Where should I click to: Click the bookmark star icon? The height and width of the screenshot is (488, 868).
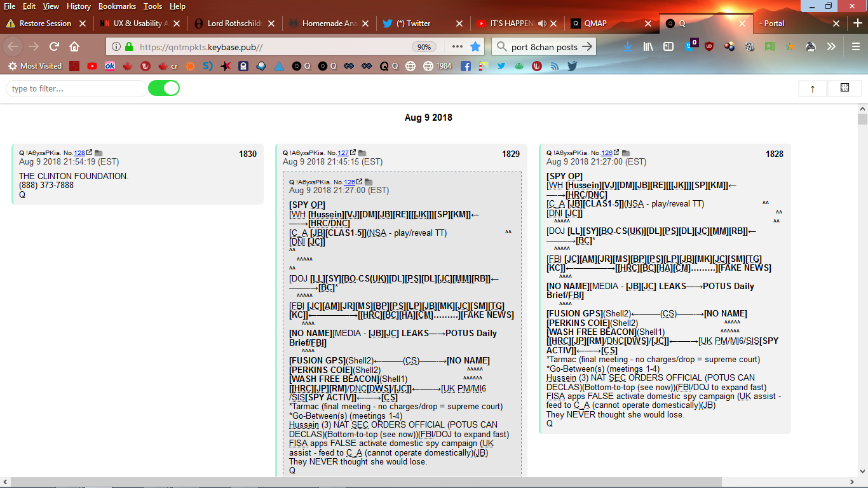coord(475,46)
